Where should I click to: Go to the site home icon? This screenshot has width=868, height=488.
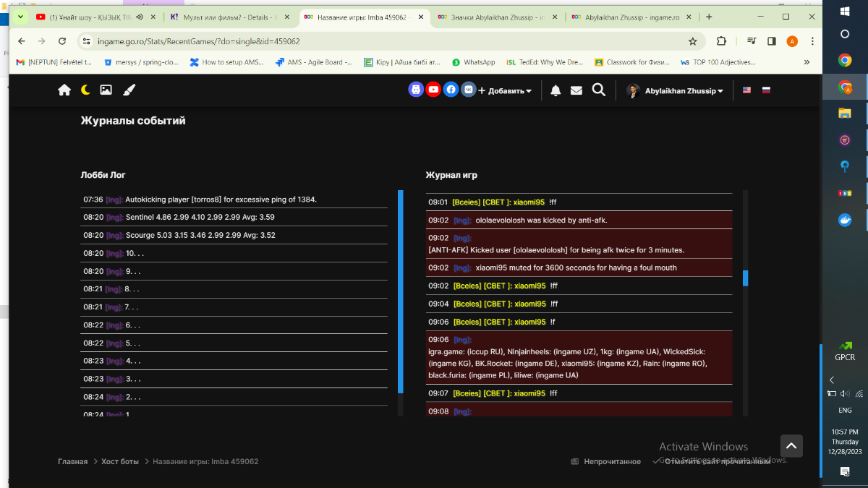[x=64, y=90]
